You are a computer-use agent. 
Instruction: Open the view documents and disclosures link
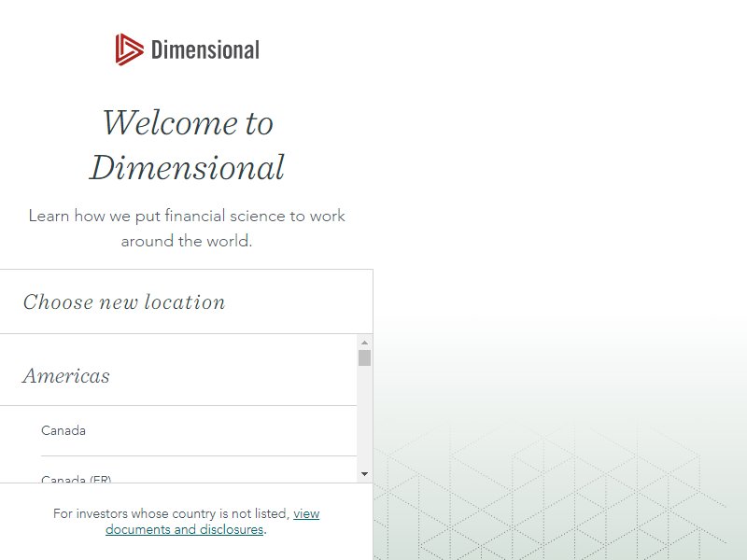pos(213,522)
